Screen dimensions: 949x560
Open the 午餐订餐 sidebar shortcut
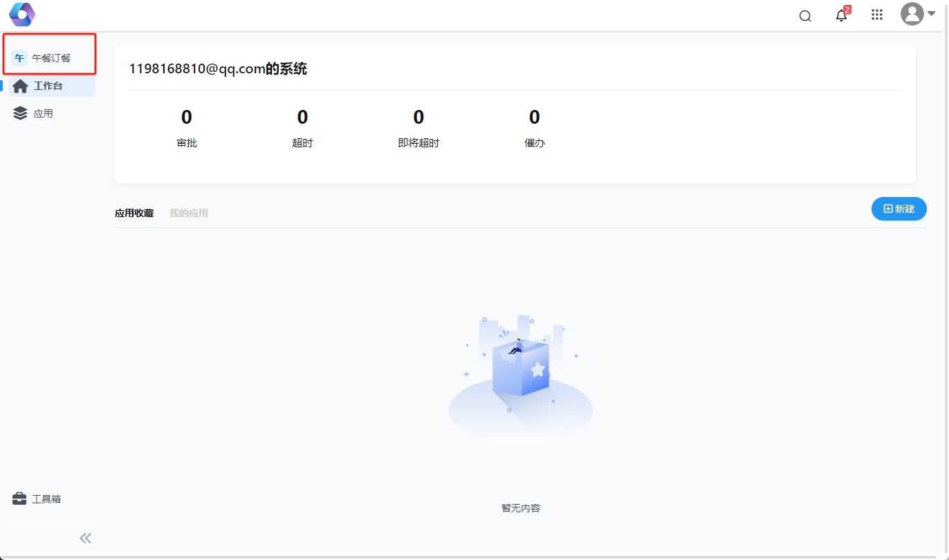[x=43, y=58]
